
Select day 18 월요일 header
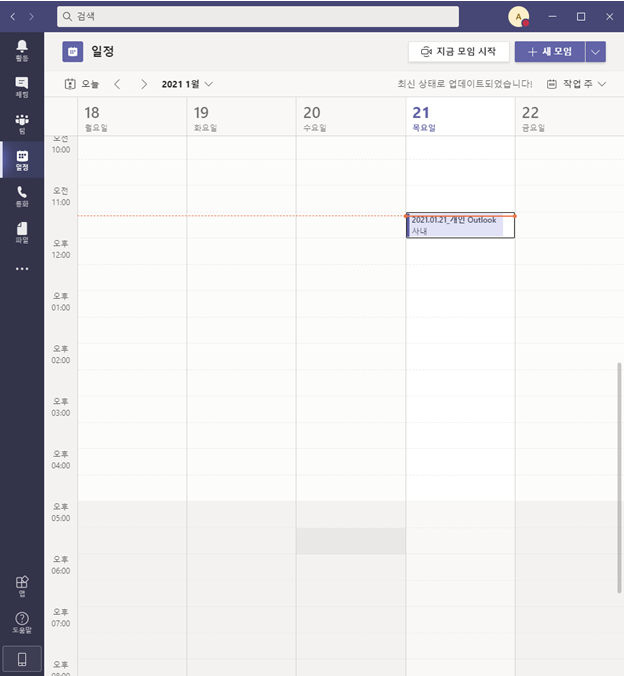132,117
